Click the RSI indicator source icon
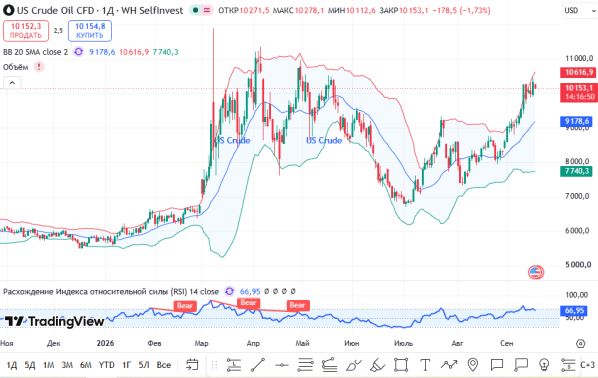Image resolution: width=598 pixels, height=378 pixels. tap(229, 291)
